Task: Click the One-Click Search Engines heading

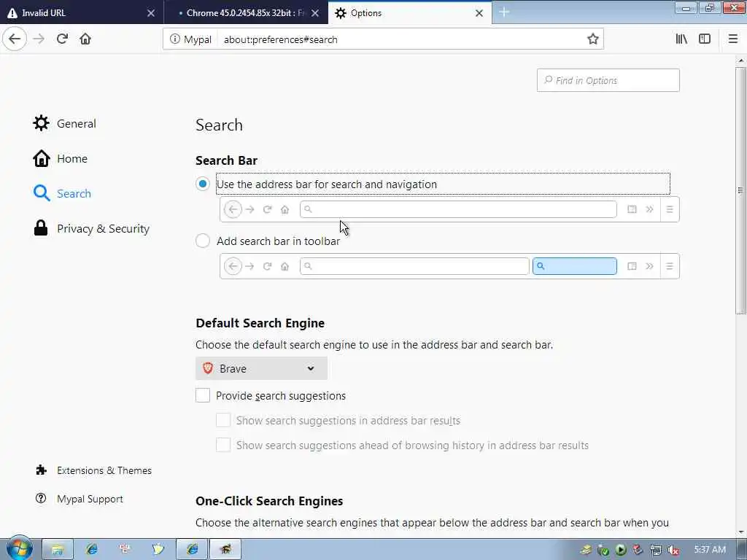Action: [269, 501]
